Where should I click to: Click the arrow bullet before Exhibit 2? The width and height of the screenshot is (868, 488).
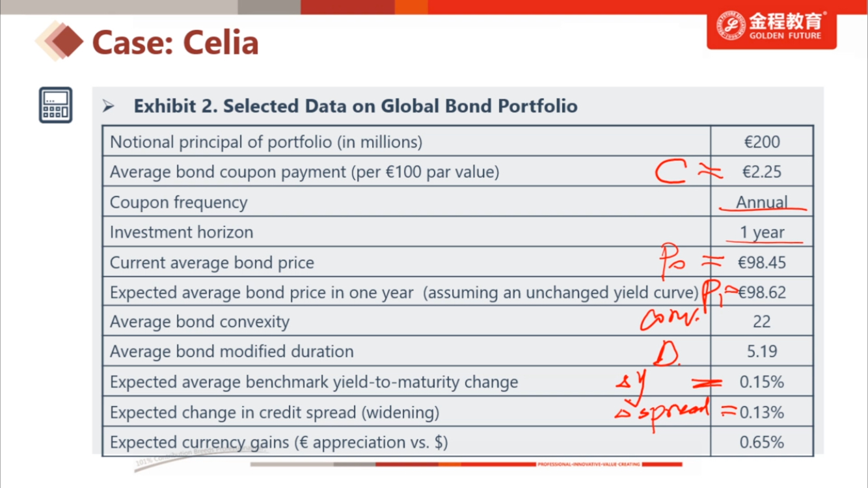click(109, 106)
